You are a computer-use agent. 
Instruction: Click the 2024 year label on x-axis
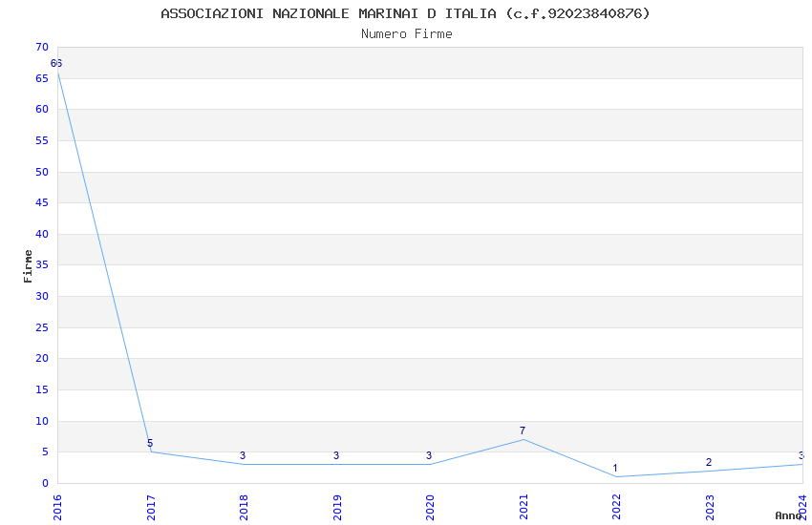pos(802,507)
